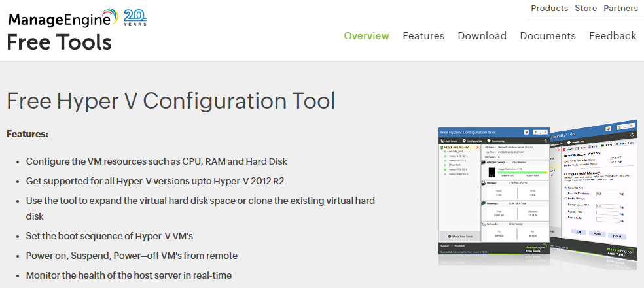
Task: Click the 20 Years anniversary badge
Action: pyautogui.click(x=135, y=17)
